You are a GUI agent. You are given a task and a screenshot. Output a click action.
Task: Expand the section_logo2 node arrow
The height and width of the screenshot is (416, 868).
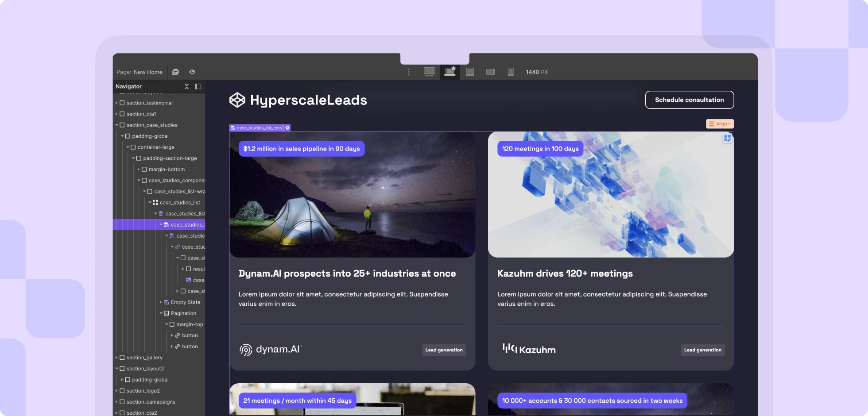(116, 391)
